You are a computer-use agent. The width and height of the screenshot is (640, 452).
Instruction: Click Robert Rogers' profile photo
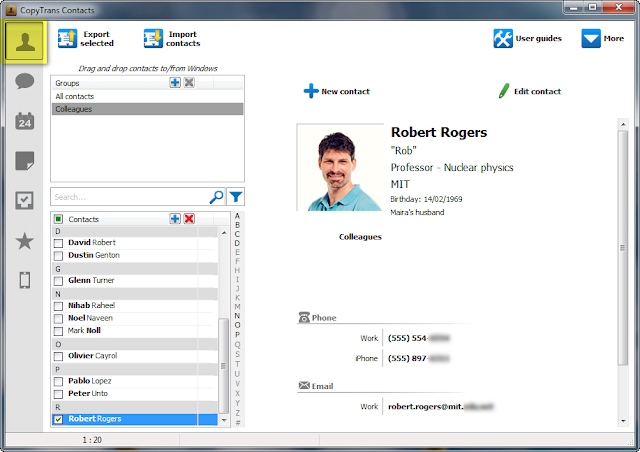point(340,167)
